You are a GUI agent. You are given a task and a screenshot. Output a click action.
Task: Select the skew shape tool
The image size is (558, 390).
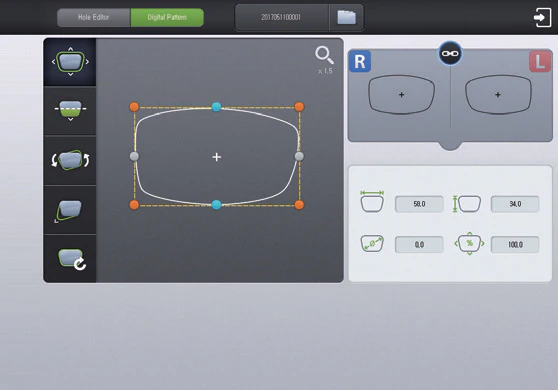pos(70,210)
